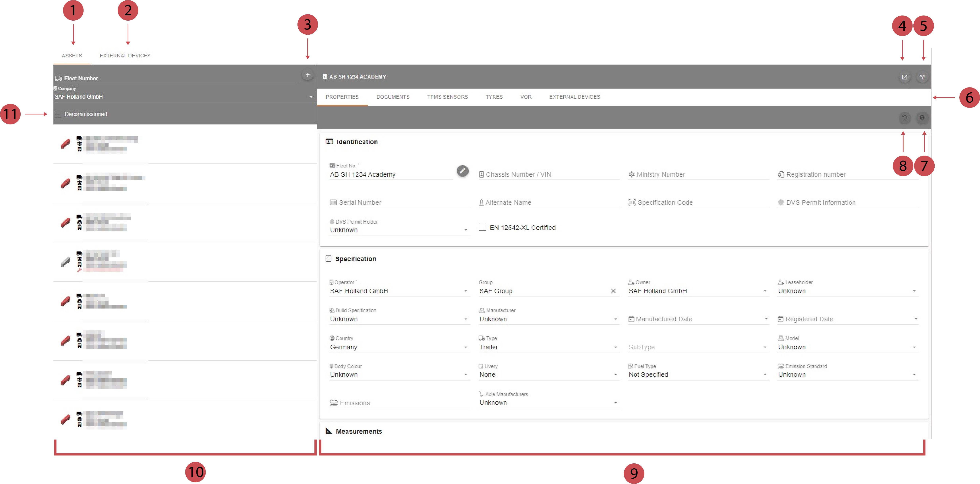The height and width of the screenshot is (484, 980).
Task: Click the edit pencil beside Fleet No.
Action: click(462, 171)
